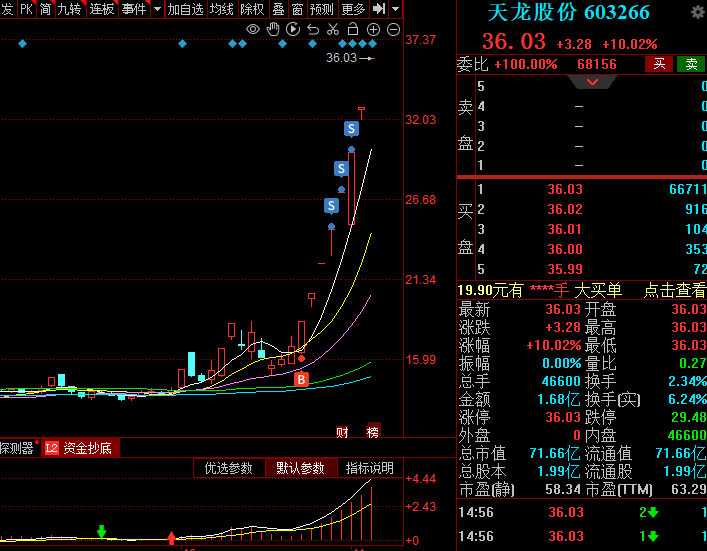Zoom in with the plus circle icon

[x=373, y=30]
